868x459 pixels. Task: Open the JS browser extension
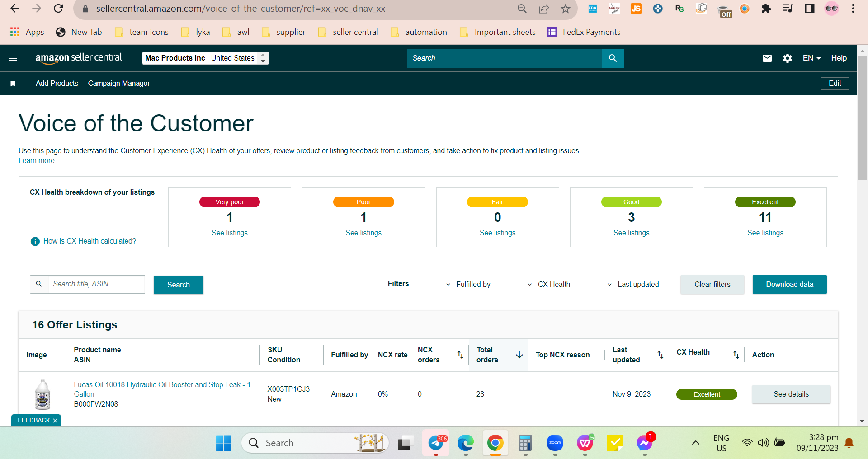pyautogui.click(x=636, y=9)
